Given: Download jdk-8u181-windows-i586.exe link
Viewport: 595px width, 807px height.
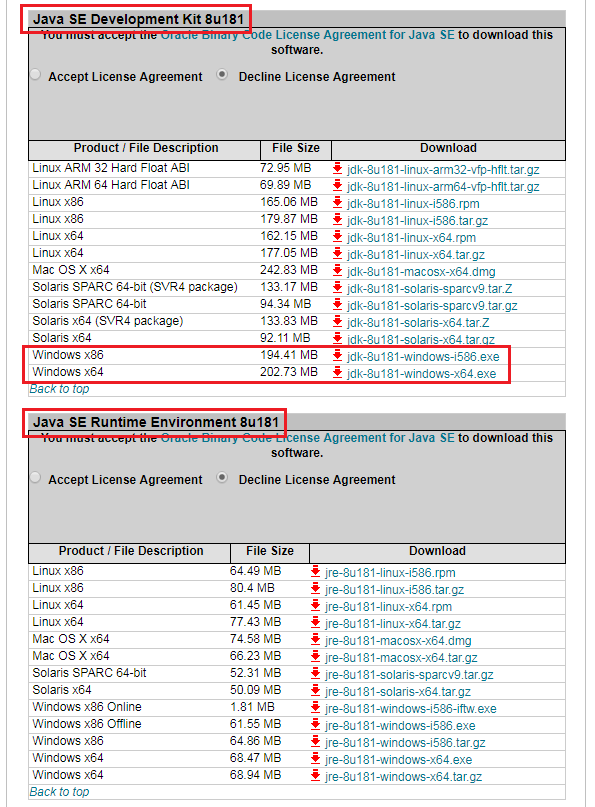Looking at the screenshot, I should [423, 357].
